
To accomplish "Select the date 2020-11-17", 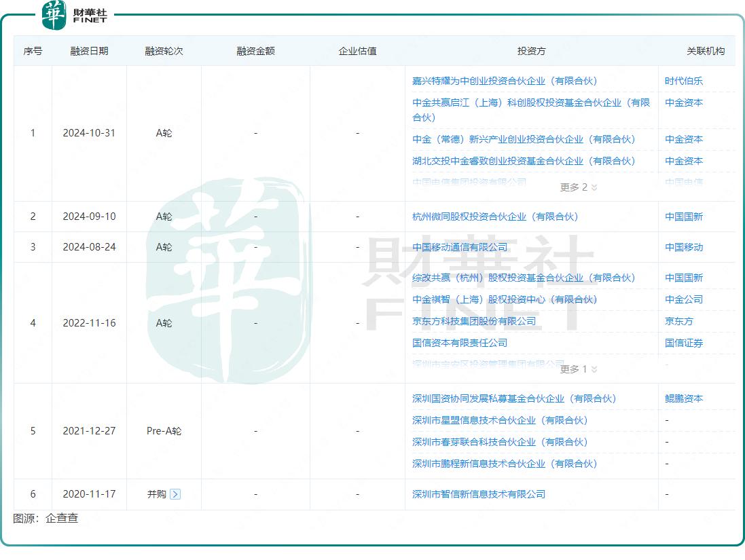I will 90,494.
